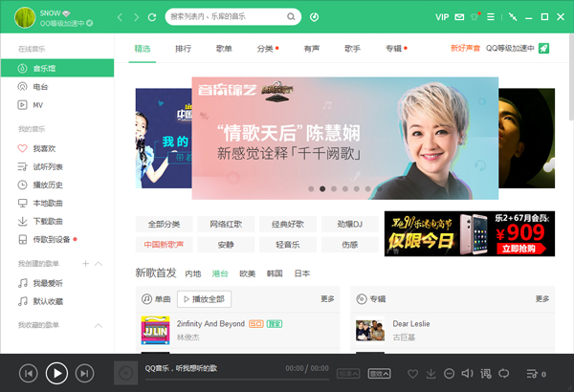Screen dimensions: 574x392
Task: Add a new playlist with plus icon
Action: pos(86,264)
